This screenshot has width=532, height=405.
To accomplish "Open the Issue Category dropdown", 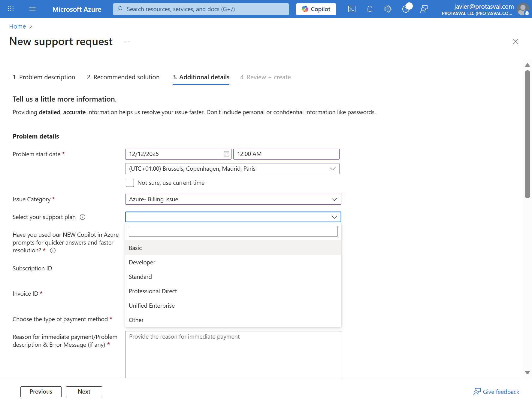I will (x=233, y=199).
